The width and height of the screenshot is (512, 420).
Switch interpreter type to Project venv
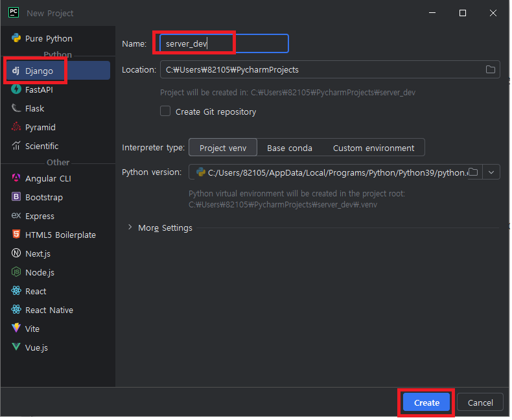(x=224, y=148)
